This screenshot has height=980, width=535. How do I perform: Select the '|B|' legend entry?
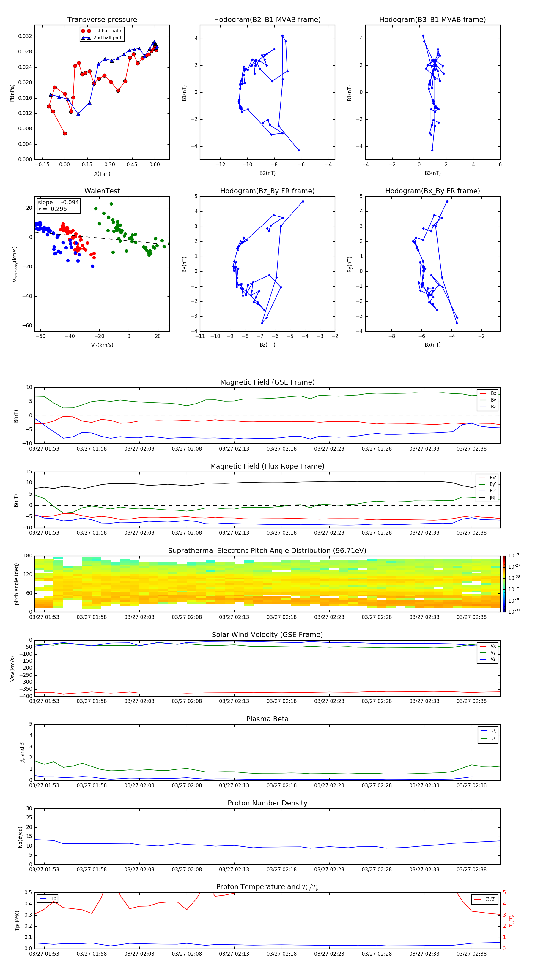(x=487, y=498)
